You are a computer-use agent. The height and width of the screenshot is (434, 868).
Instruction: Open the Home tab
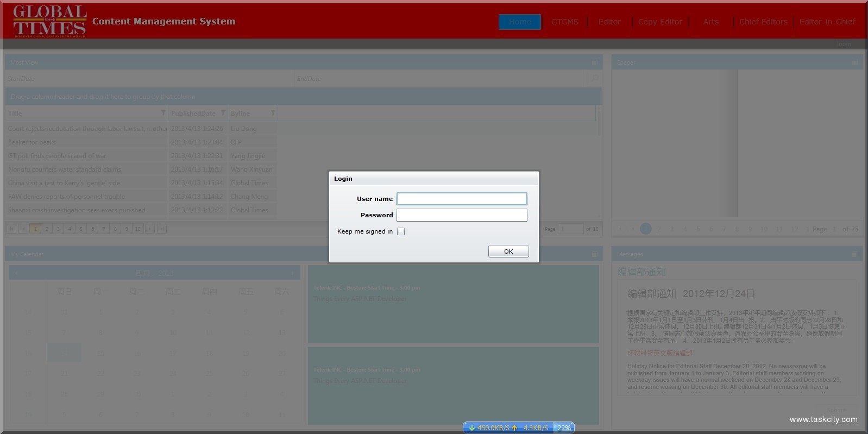[x=520, y=22]
